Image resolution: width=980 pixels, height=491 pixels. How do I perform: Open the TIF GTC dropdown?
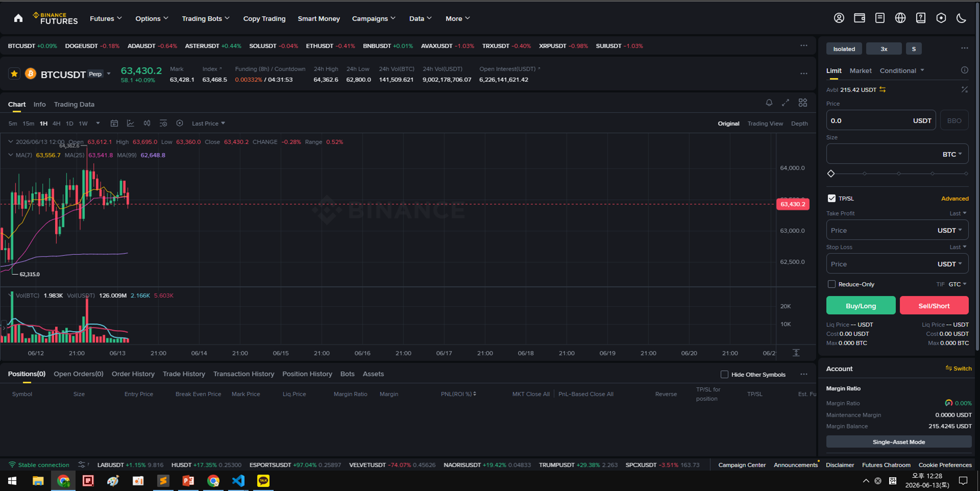957,284
